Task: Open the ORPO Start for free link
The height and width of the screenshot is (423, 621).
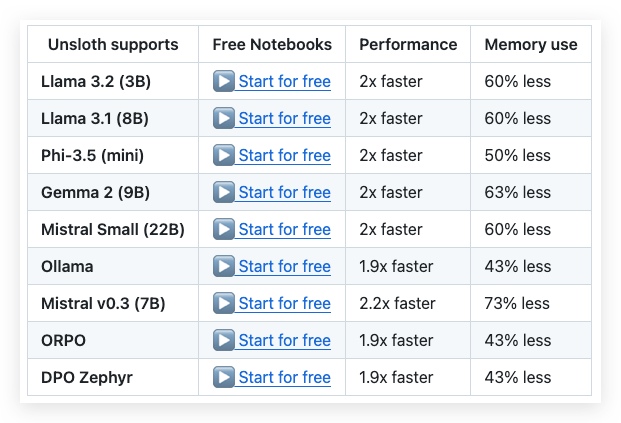Action: pos(284,341)
